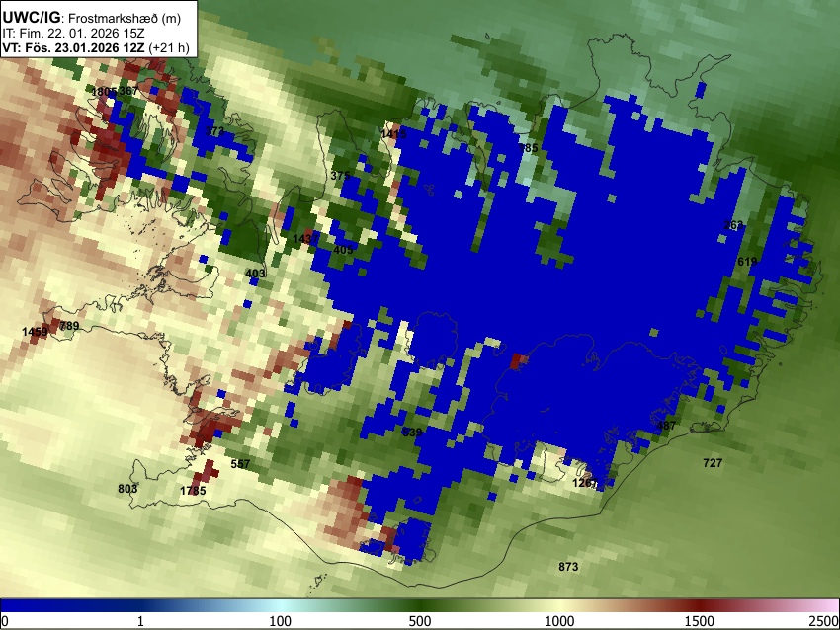Click the map value 1805
Image resolution: width=840 pixels, height=630 pixels.
pyautogui.click(x=104, y=92)
